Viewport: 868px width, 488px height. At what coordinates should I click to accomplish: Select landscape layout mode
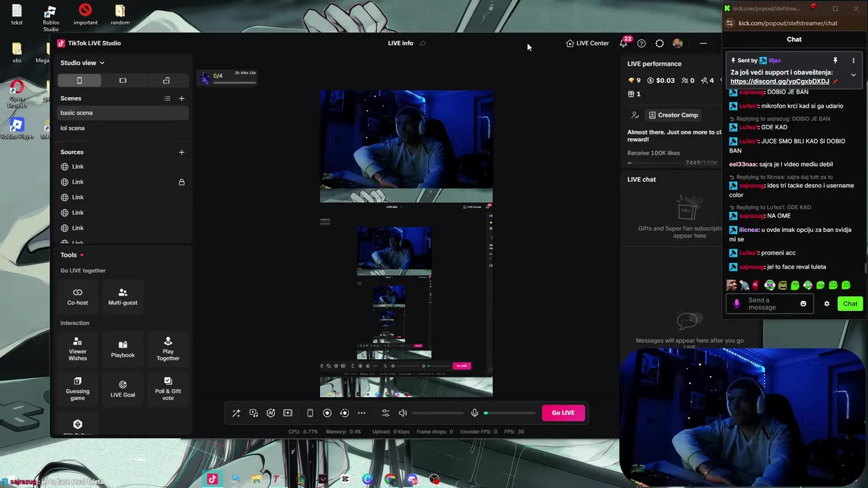click(x=123, y=81)
